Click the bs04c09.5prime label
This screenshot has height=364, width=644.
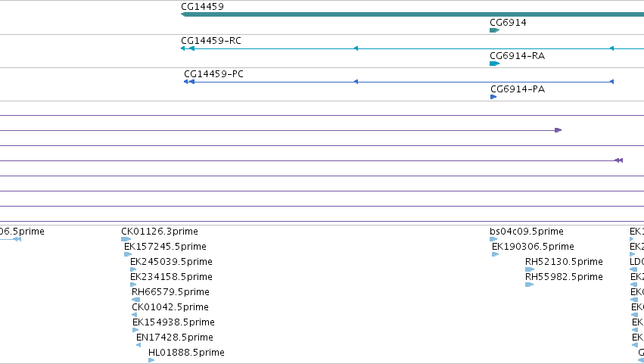pos(526,232)
